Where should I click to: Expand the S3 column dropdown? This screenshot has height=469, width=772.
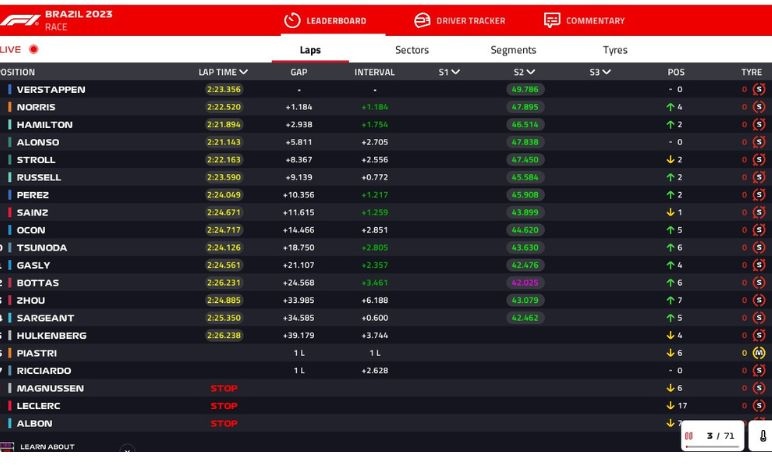[607, 72]
